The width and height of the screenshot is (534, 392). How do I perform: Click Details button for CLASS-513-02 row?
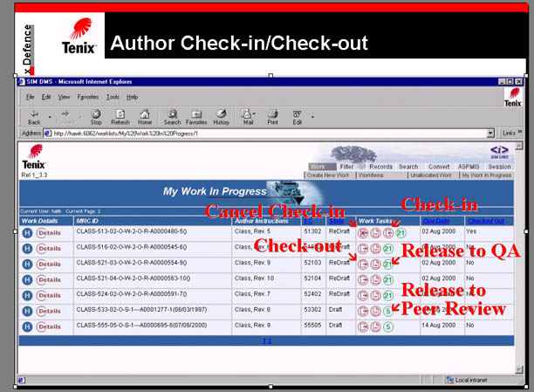(x=49, y=233)
